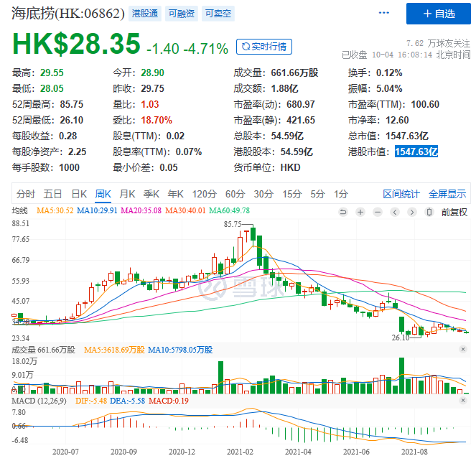This screenshot has height=461, width=476.
Task: Select the 120分 interval tab
Action: (x=204, y=194)
